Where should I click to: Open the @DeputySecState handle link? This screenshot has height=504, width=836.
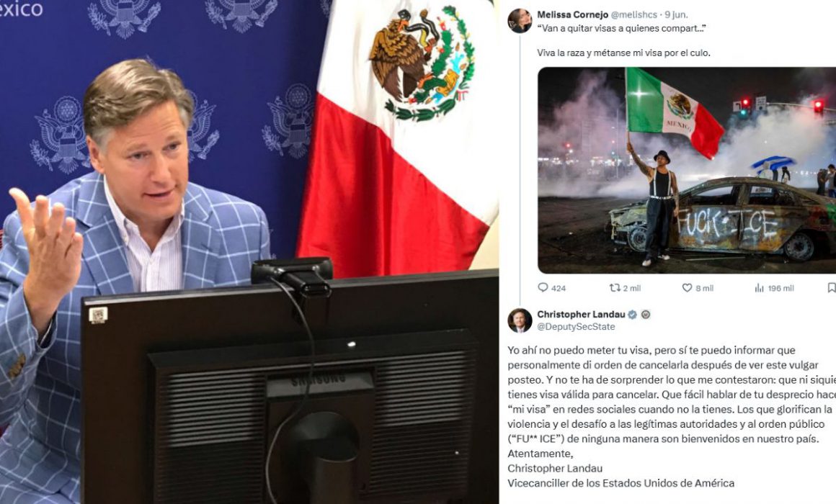pos(576,327)
